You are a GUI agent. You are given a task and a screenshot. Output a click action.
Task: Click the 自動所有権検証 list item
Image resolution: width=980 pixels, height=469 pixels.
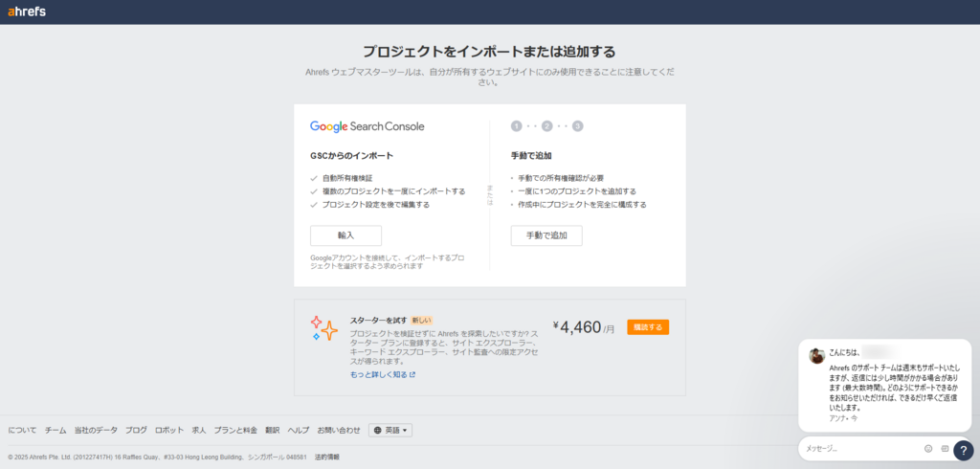click(346, 178)
